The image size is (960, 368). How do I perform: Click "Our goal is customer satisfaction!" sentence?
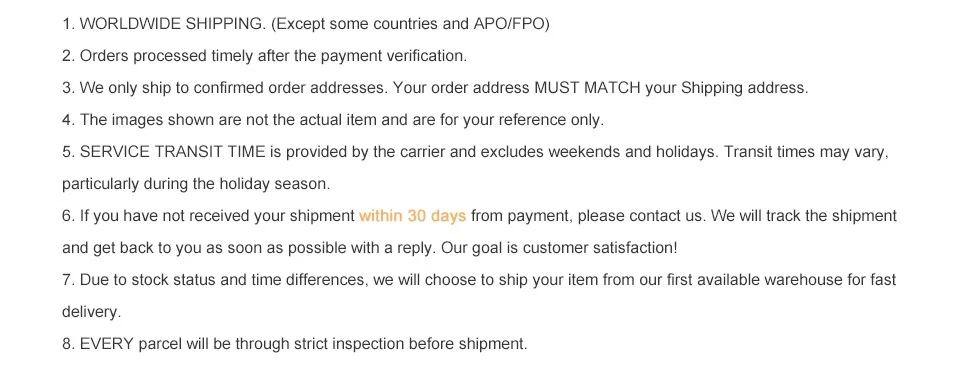pyautogui.click(x=560, y=248)
